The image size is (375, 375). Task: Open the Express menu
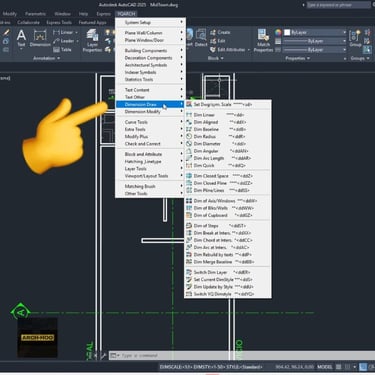[x=103, y=14]
